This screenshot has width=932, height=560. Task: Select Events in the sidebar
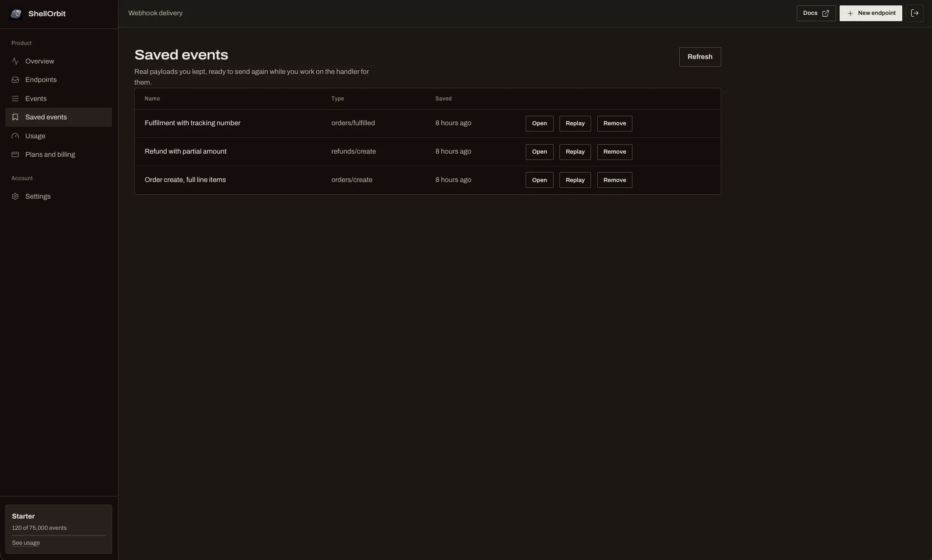point(59,99)
